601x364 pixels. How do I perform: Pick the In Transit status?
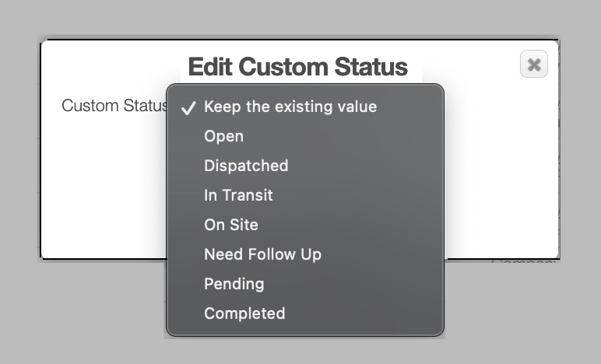coord(238,195)
